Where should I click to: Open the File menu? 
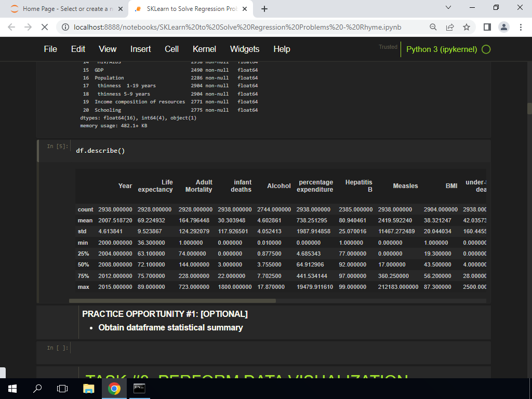click(50, 49)
